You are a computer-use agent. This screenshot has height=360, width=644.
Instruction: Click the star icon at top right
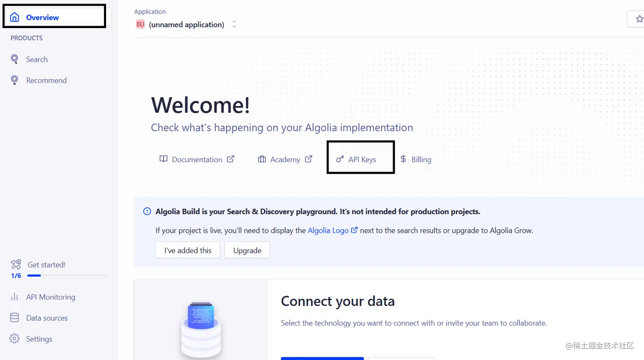pyautogui.click(x=639, y=19)
